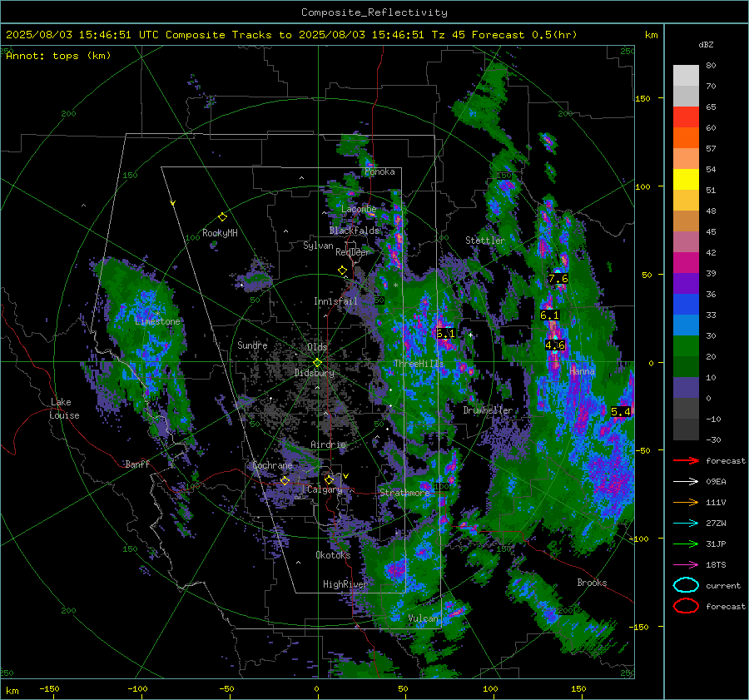Viewport: 749px width, 700px height.
Task: Click the RedDeer city label
Action: (x=353, y=252)
